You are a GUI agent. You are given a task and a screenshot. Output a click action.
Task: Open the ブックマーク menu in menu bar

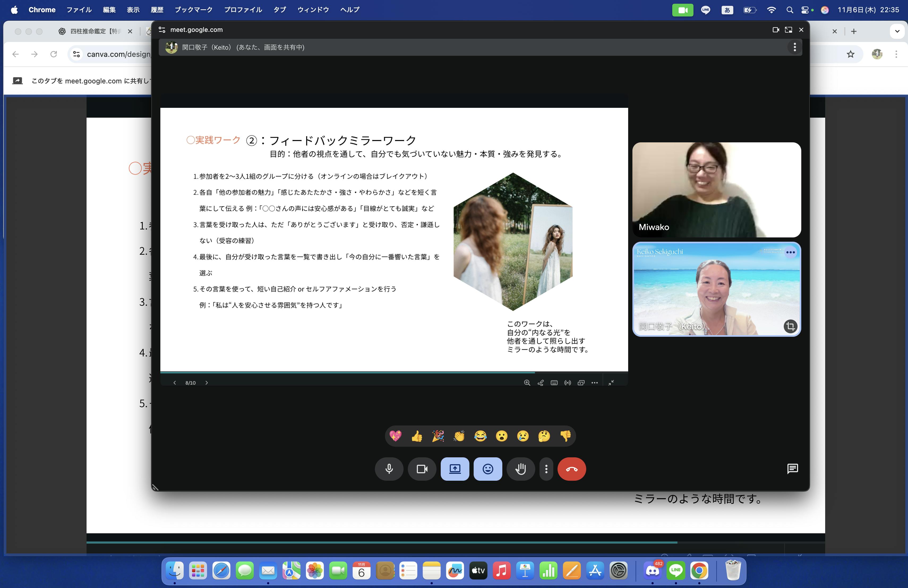tap(194, 10)
